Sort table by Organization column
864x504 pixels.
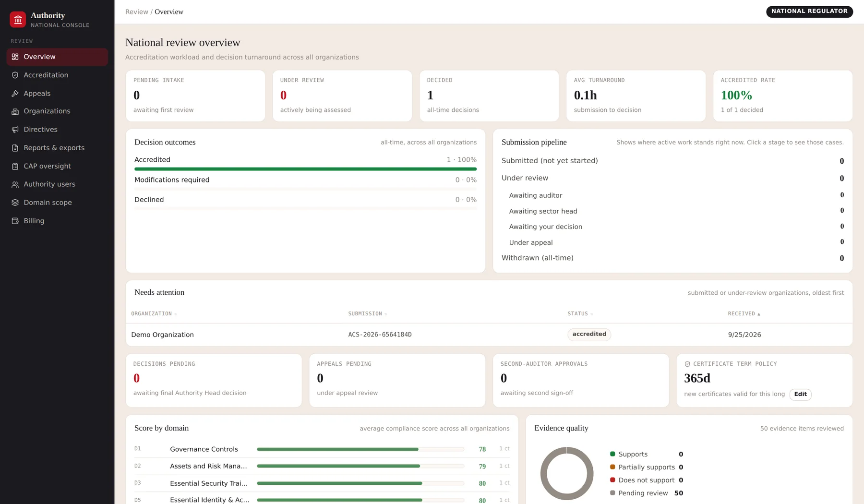[x=154, y=314]
